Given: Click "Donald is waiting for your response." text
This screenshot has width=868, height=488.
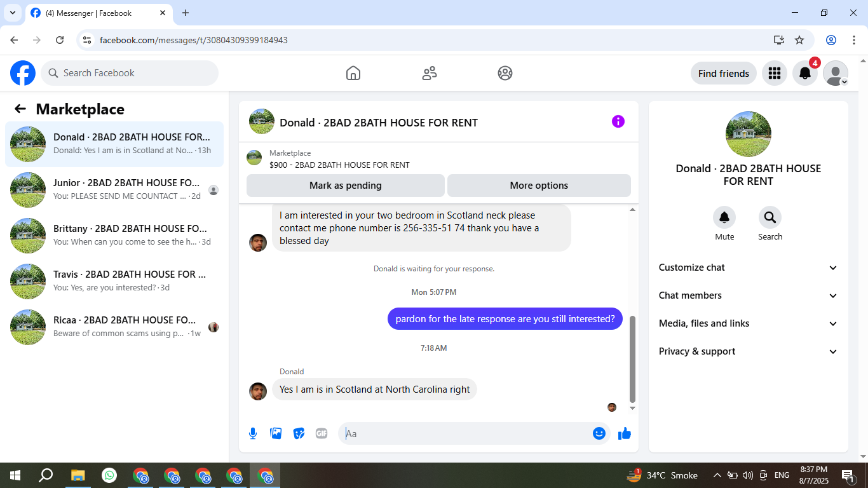Looking at the screenshot, I should click(434, 269).
